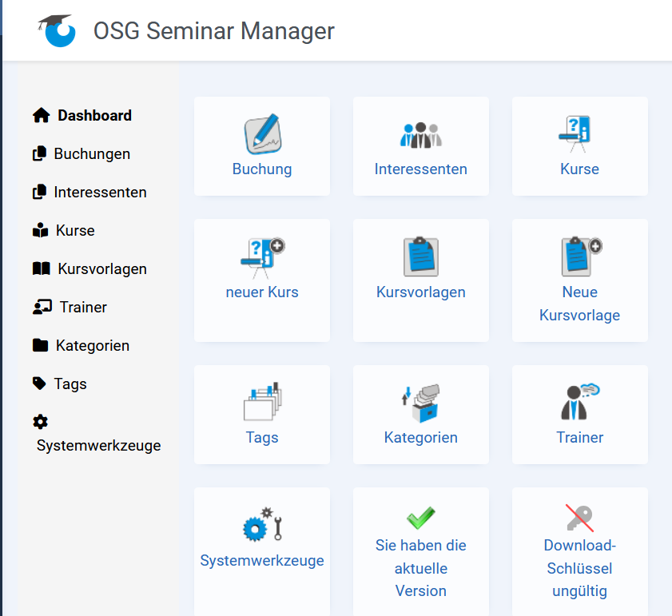Image resolution: width=672 pixels, height=616 pixels.
Task: Open Kategorien from the sidebar
Action: (92, 345)
